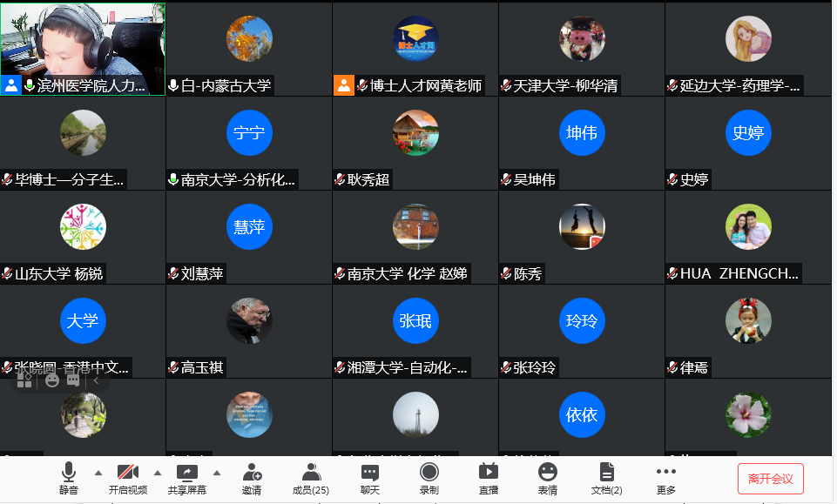Expand video options arrow beside 开启视频
This screenshot has height=504, width=837.
(158, 473)
